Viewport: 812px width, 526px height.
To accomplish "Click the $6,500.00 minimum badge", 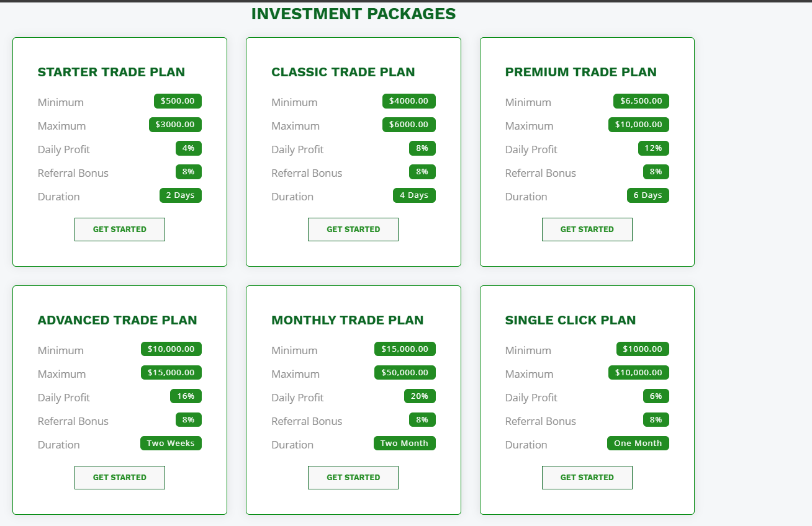I will (x=641, y=101).
